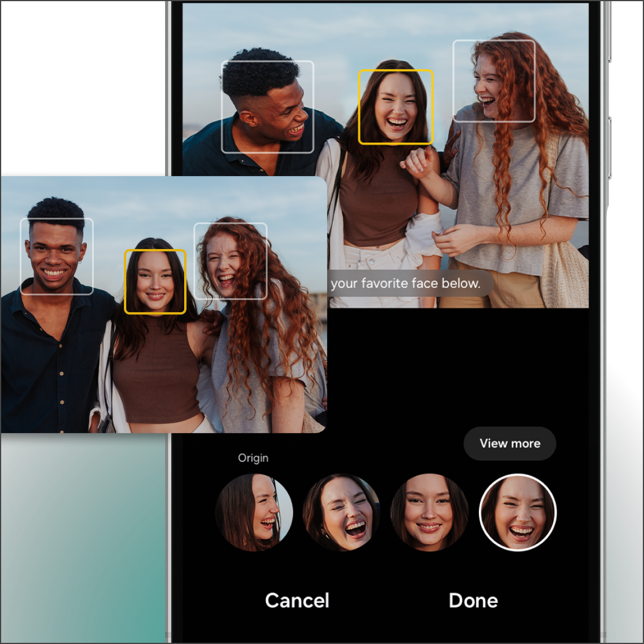Open View more face options
This screenshot has height=644, width=644.
510,444
